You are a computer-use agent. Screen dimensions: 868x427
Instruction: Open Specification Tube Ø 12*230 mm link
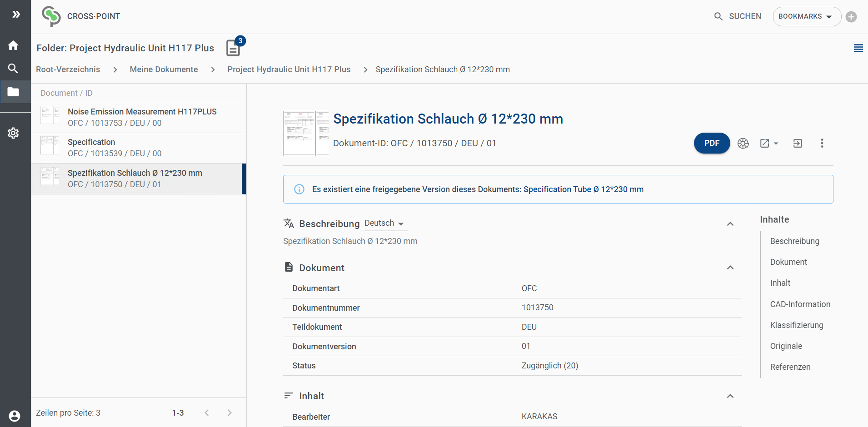click(583, 189)
